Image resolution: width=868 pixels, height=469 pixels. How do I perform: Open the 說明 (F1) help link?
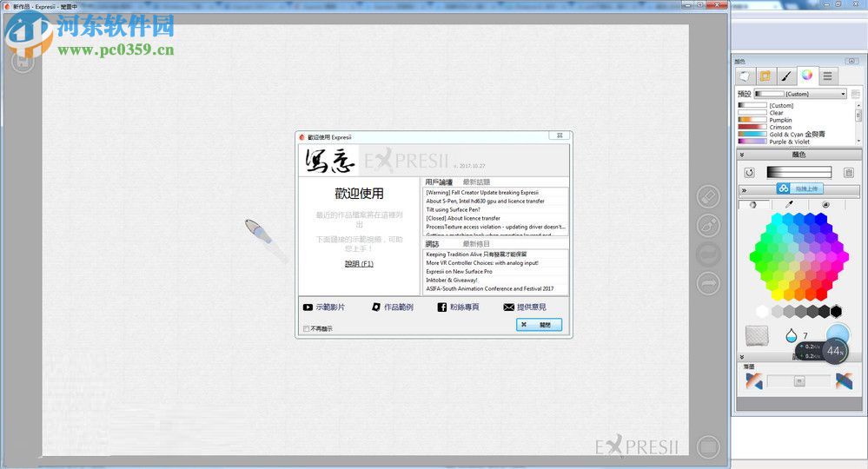(x=359, y=264)
